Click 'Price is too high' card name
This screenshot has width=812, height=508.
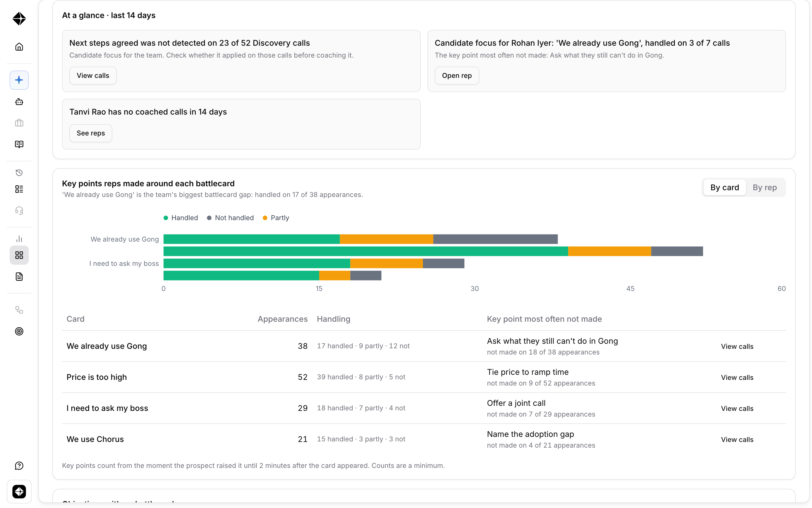pos(97,377)
